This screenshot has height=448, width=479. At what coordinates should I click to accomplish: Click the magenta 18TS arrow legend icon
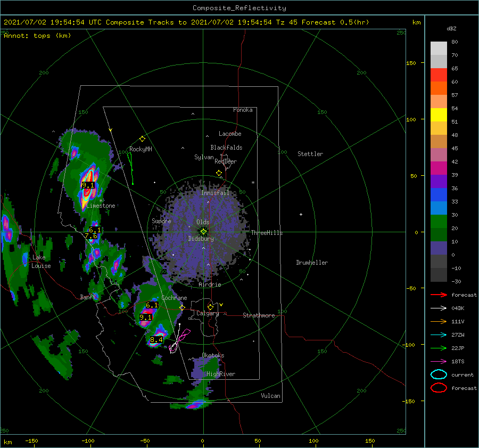pos(439,362)
